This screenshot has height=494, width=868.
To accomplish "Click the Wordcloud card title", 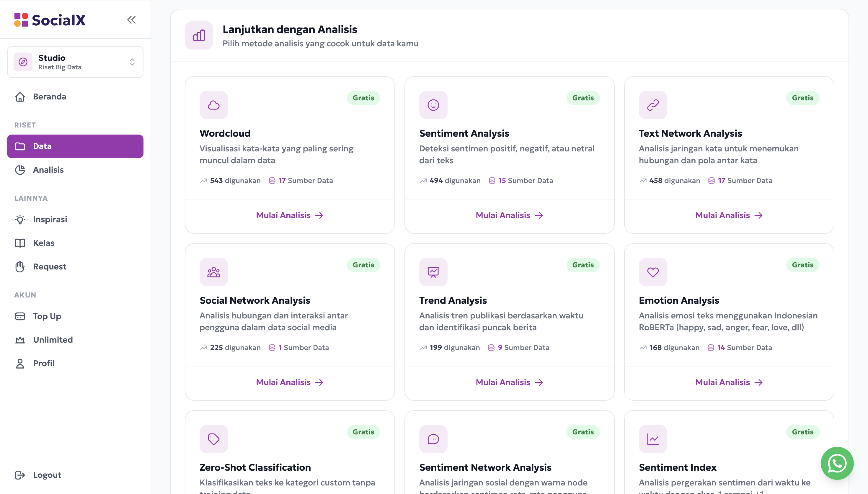I will 225,133.
